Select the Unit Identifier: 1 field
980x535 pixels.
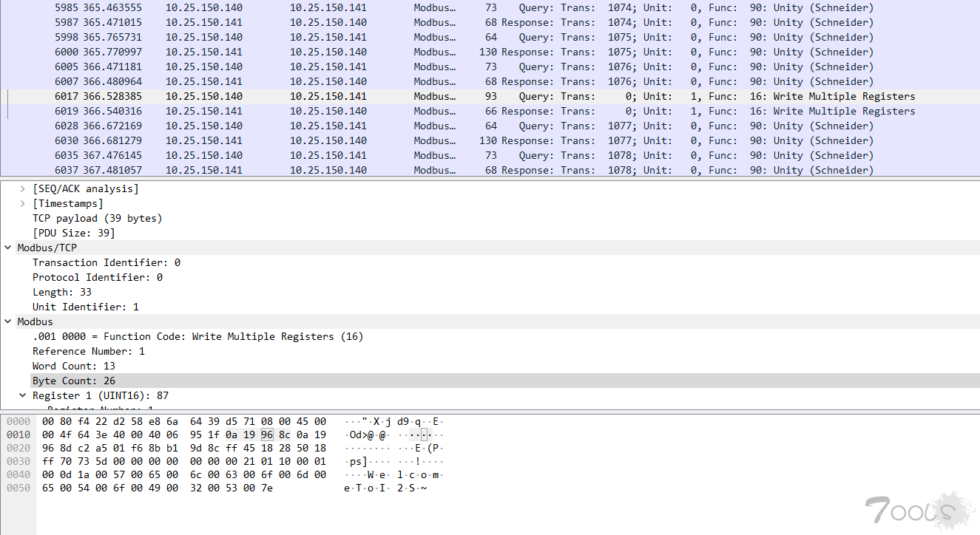(x=85, y=307)
